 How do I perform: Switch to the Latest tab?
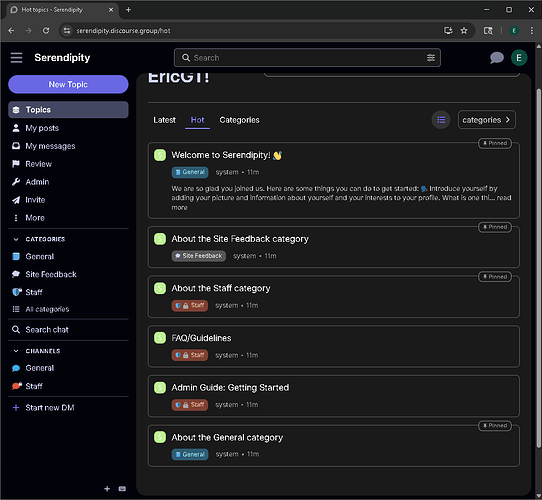(164, 120)
